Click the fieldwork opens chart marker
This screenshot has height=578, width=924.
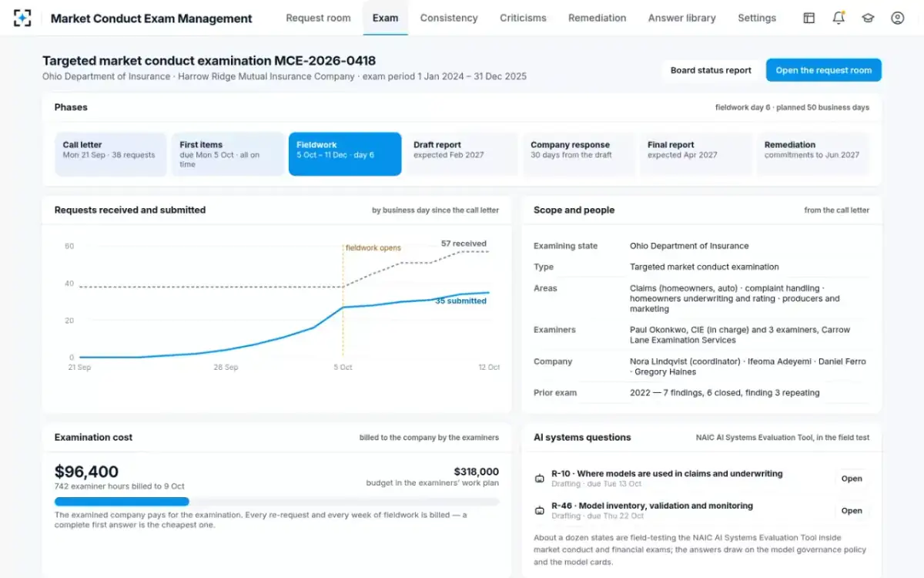click(x=373, y=248)
